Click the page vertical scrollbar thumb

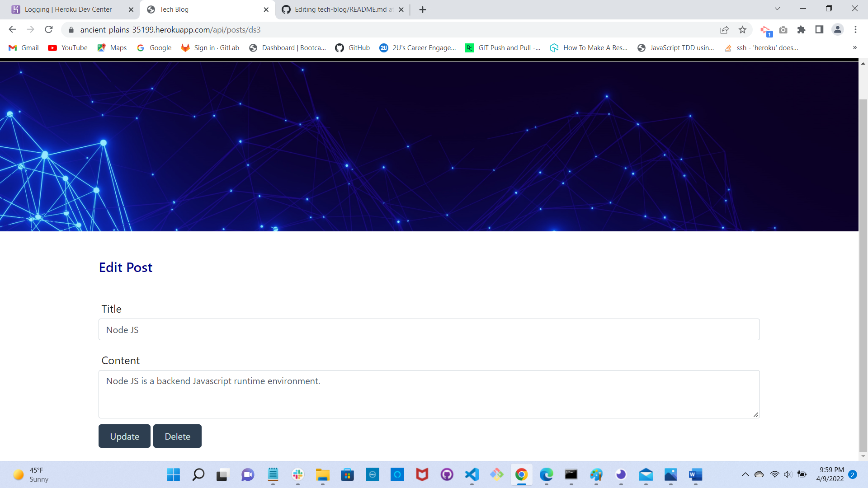click(863, 276)
